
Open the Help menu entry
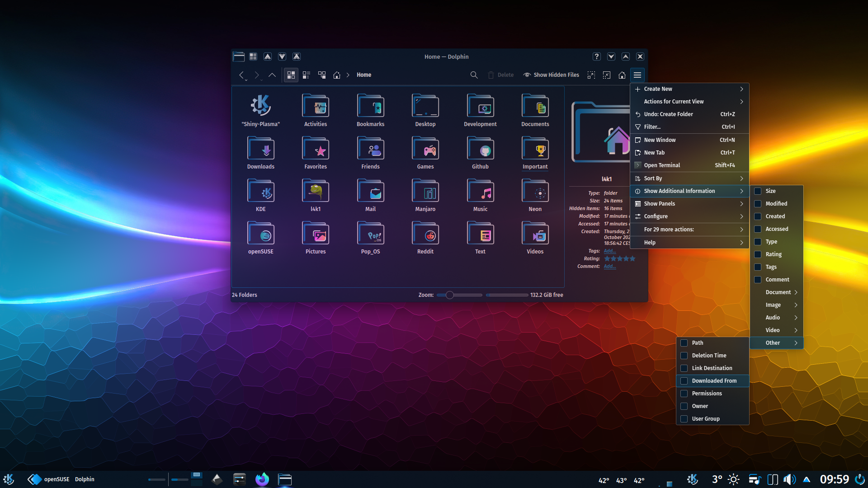(689, 243)
